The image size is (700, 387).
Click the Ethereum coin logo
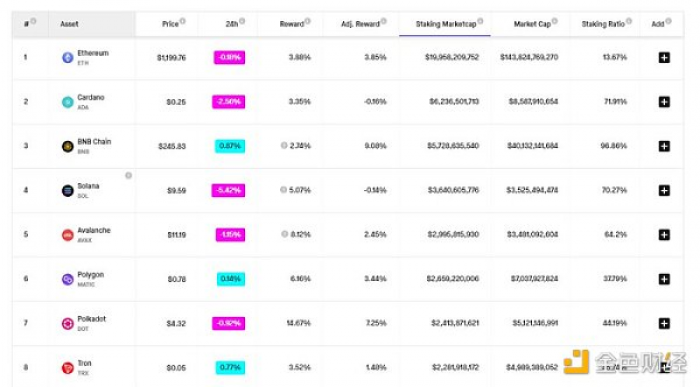click(67, 58)
